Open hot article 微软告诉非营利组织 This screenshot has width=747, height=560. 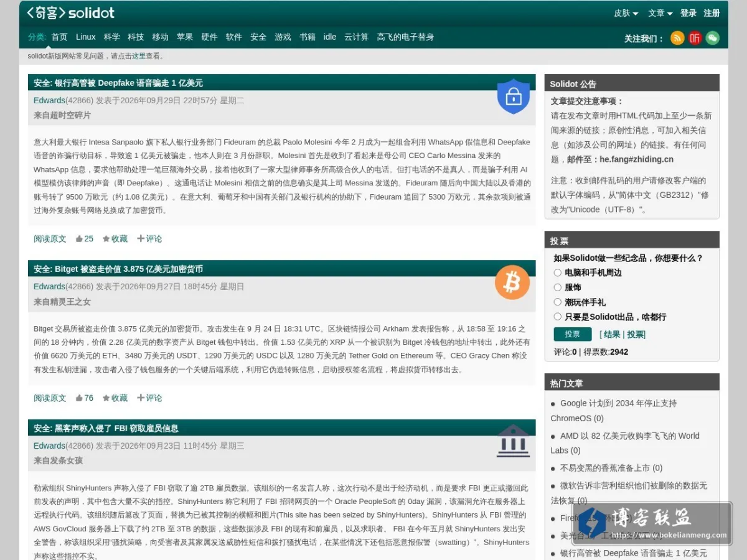pos(629,493)
